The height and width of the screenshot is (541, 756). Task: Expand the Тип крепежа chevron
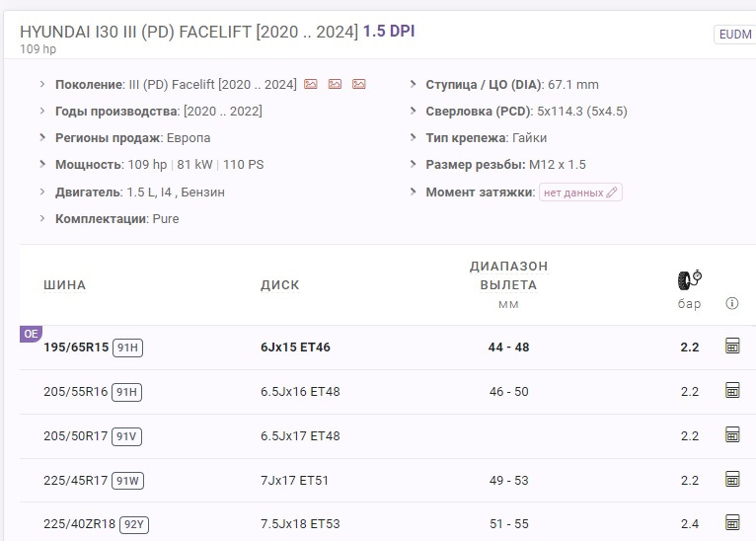[x=413, y=137]
